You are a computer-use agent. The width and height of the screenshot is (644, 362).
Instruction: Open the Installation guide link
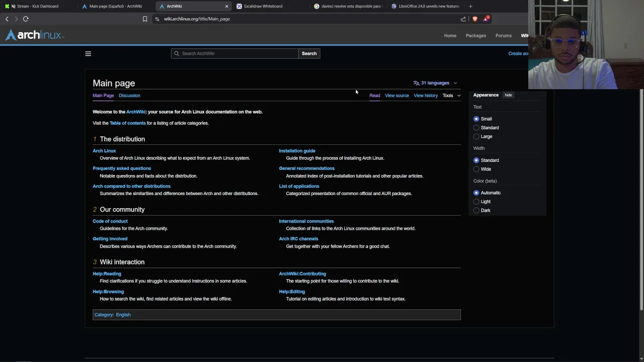[297, 151]
